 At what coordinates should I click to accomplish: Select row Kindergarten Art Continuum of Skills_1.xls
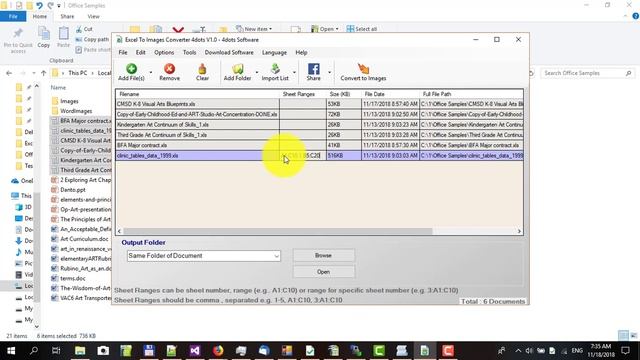coord(319,124)
